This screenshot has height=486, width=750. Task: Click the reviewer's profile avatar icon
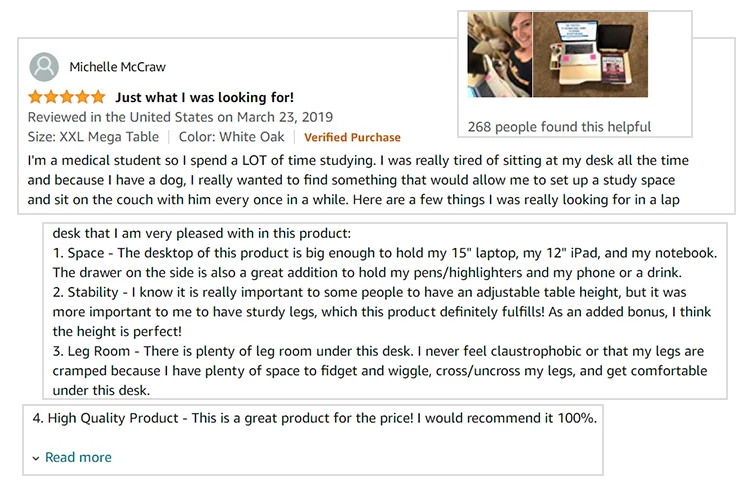click(x=44, y=67)
